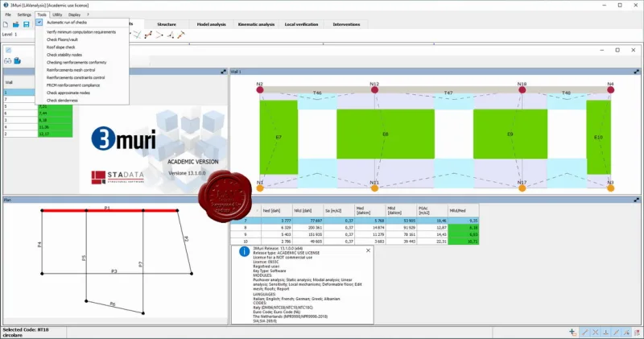
Task: Select results row for element 10
Action: point(354,242)
